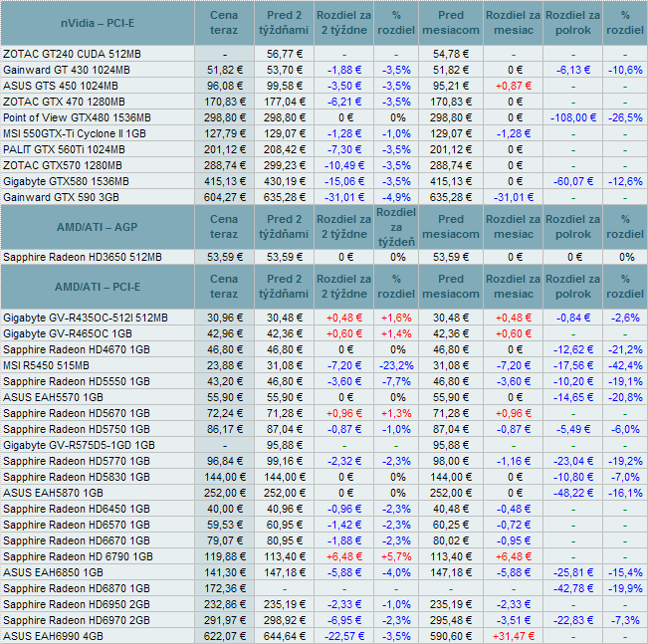Image resolution: width=648 pixels, height=644 pixels.
Task: Click Gigabyte GV-R435OC-512I 512MB name
Action: [86, 318]
